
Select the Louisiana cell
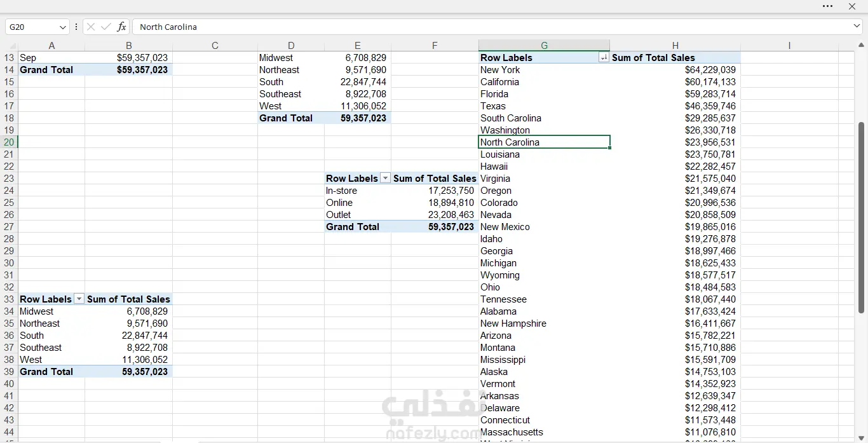(x=544, y=154)
